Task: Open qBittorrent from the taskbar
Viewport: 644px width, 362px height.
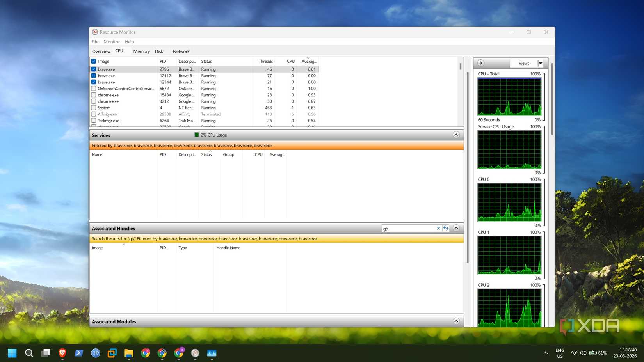Action: [x=96, y=353]
